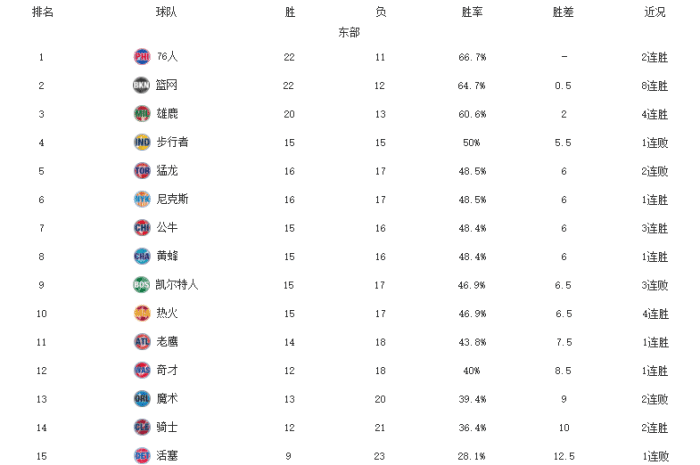Click the 老鹰 team logo icon
The width and height of the screenshot is (700, 465).
click(x=141, y=342)
